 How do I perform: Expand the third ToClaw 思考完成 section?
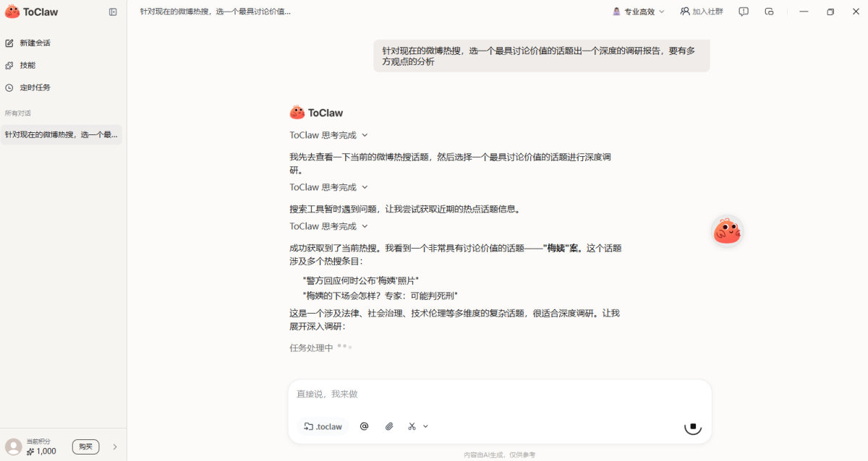329,226
